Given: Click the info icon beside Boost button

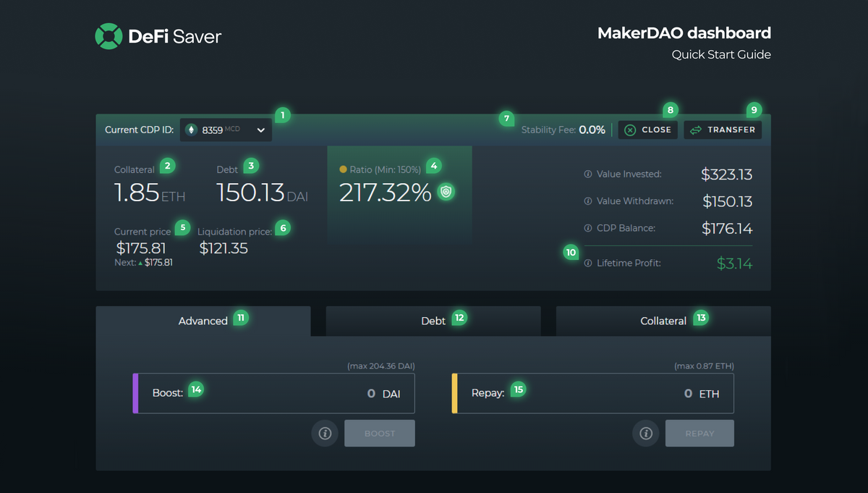Looking at the screenshot, I should pos(325,433).
